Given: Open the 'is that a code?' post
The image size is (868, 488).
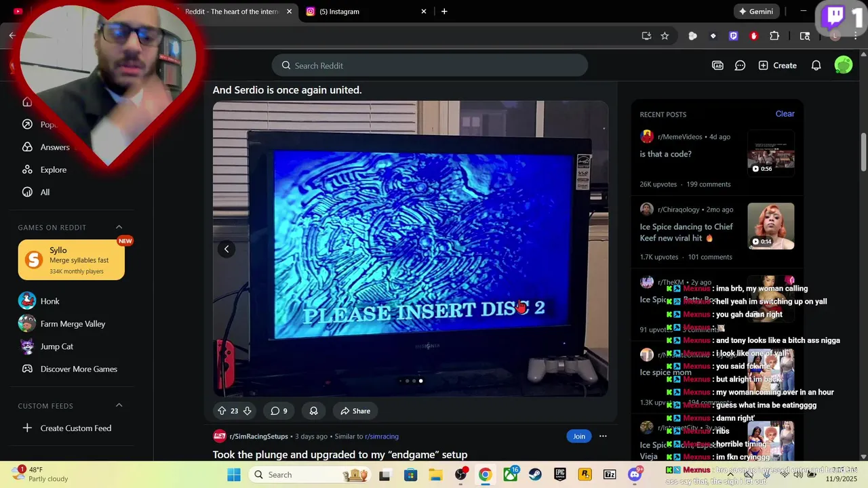Looking at the screenshot, I should coord(666,154).
